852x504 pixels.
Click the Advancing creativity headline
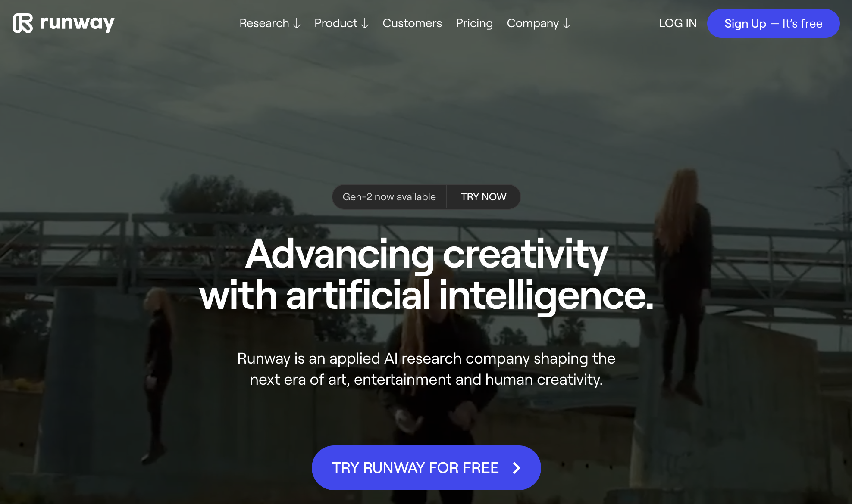[x=426, y=274]
